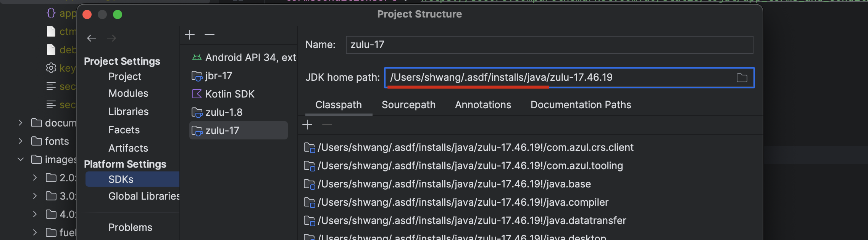
Task: Open the Documentation Paths tab
Action: [x=581, y=105]
